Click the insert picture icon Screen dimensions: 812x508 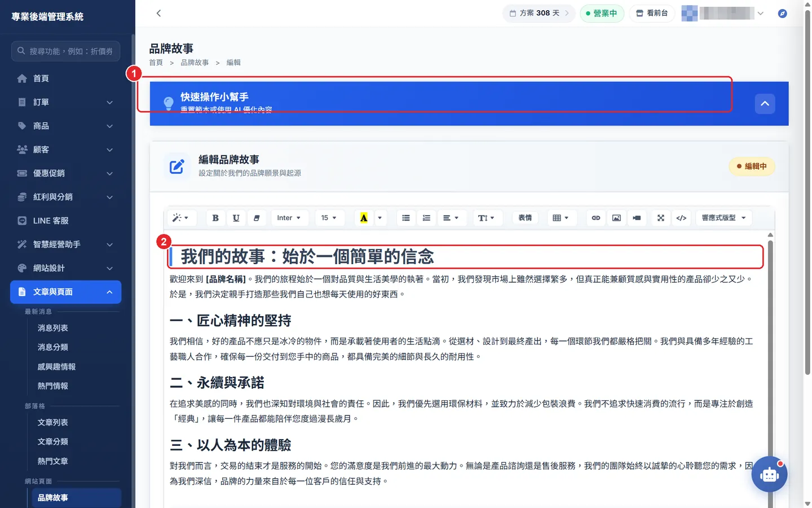point(616,218)
